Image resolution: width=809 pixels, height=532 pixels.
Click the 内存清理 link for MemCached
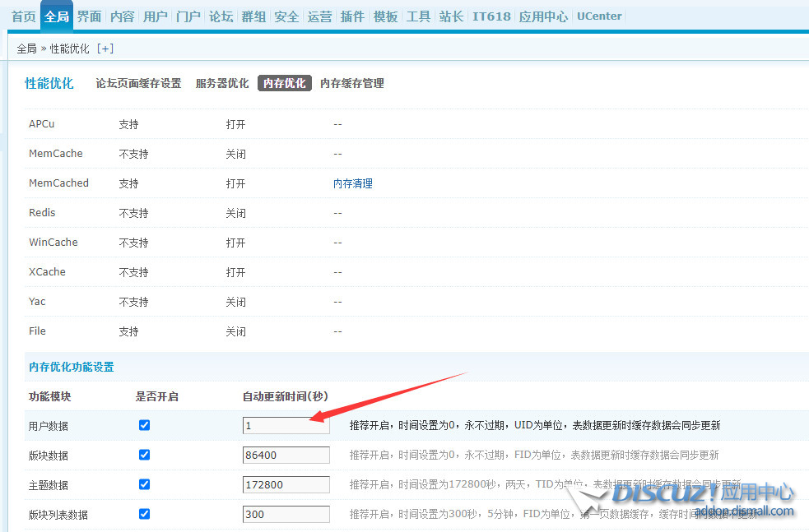[352, 183]
